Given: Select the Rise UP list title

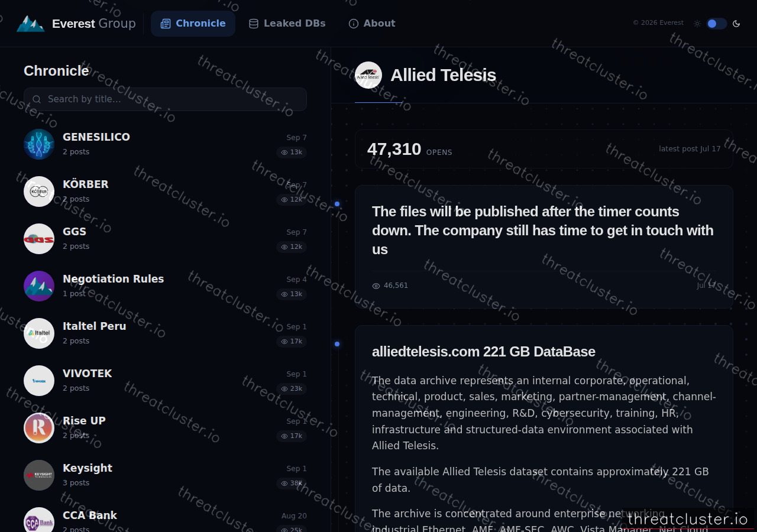Looking at the screenshot, I should click(84, 421).
